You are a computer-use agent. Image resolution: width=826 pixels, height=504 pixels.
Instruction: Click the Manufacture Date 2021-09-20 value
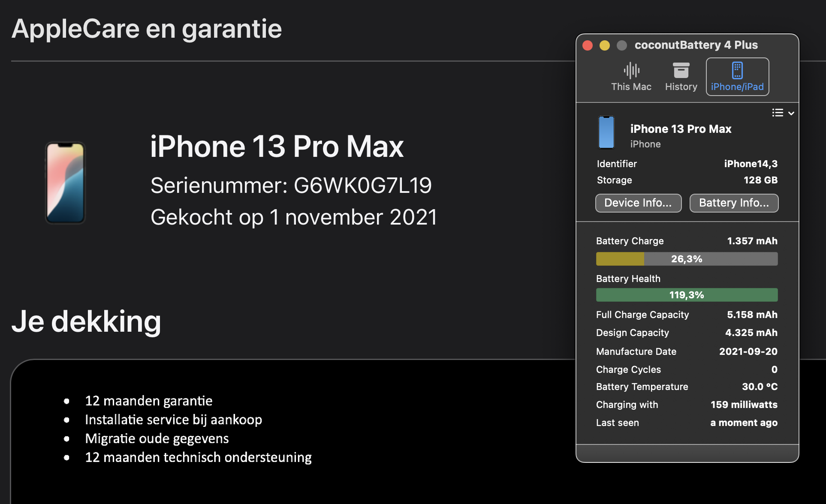(x=748, y=351)
